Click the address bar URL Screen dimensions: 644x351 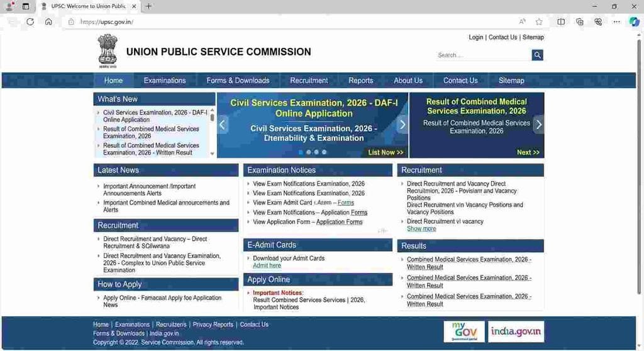[107, 22]
